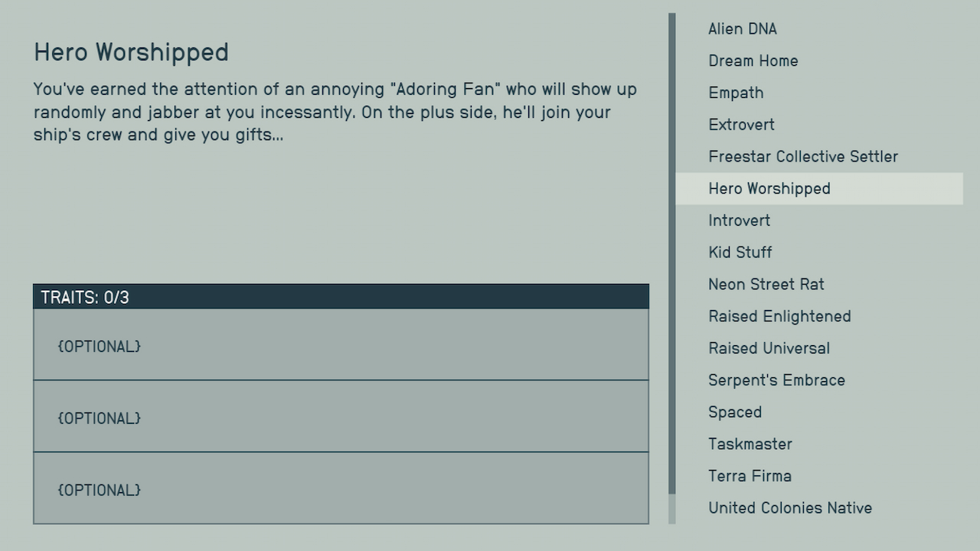This screenshot has height=551, width=980.
Task: Click the third optional trait slot
Action: click(x=341, y=490)
